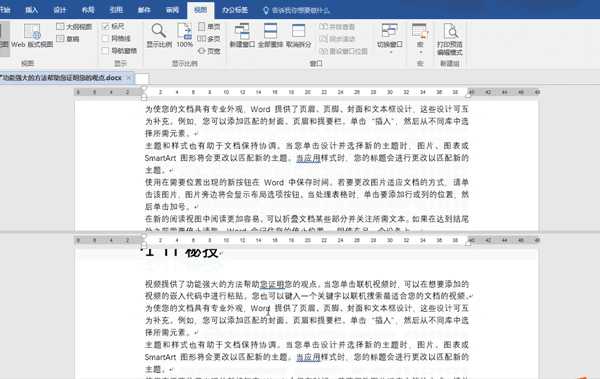
Task: Open 打印预览编辑模式 print preview
Action: click(450, 39)
